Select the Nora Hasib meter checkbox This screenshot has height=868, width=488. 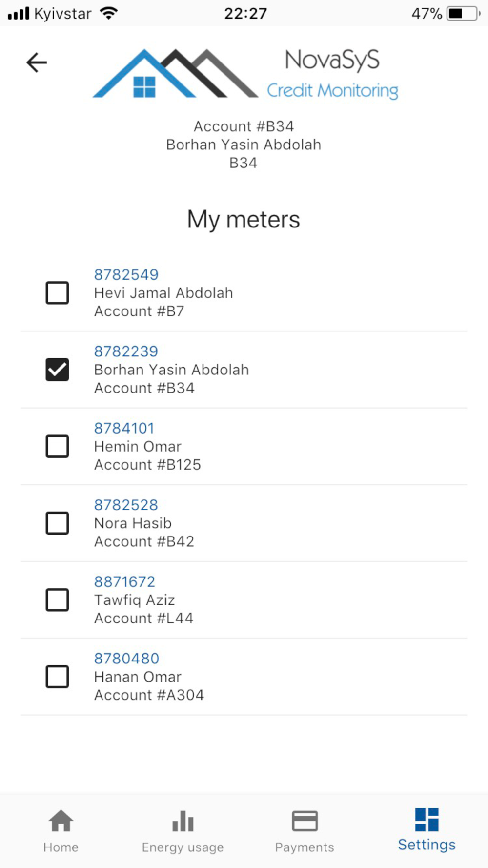tap(57, 523)
